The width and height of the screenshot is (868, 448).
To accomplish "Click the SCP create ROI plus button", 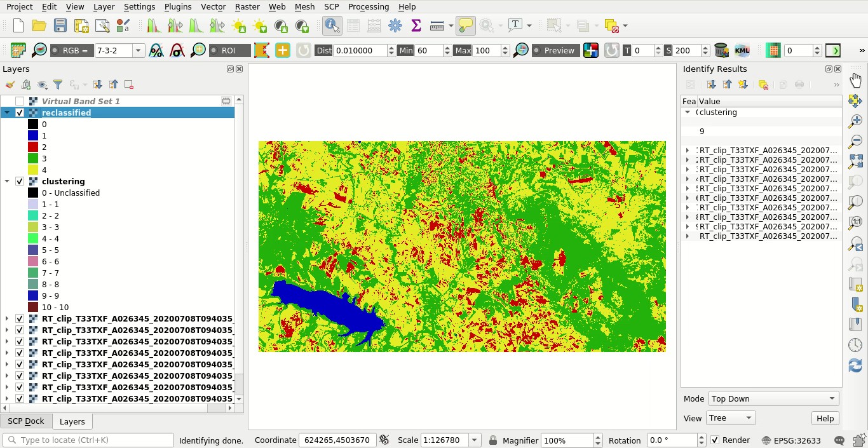I will click(283, 51).
